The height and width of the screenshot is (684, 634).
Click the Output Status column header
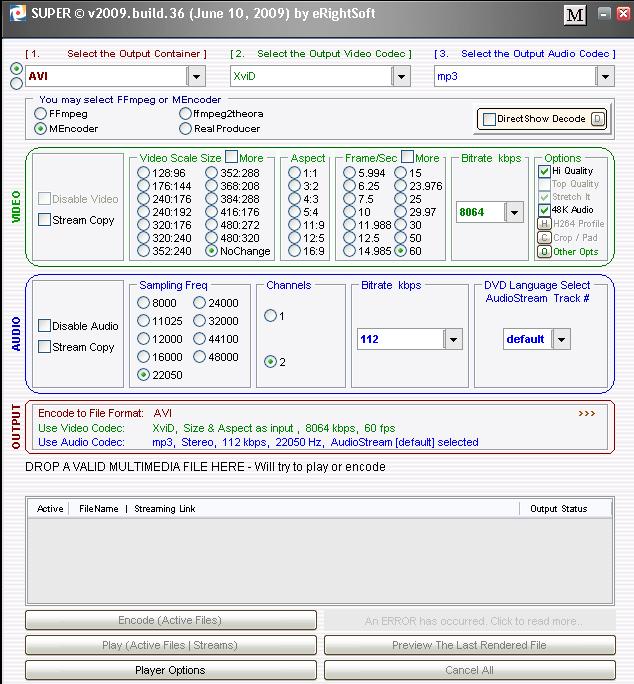pos(559,509)
